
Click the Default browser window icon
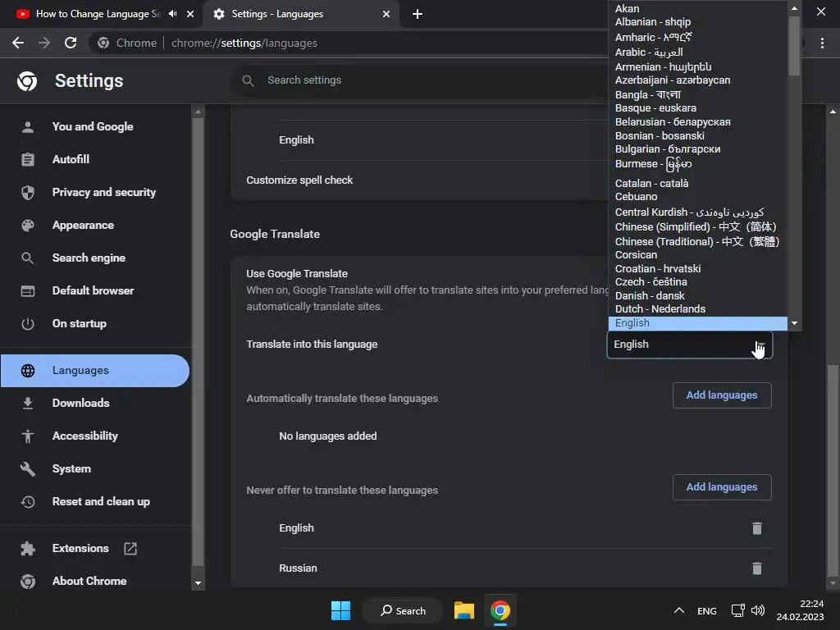tap(27, 291)
